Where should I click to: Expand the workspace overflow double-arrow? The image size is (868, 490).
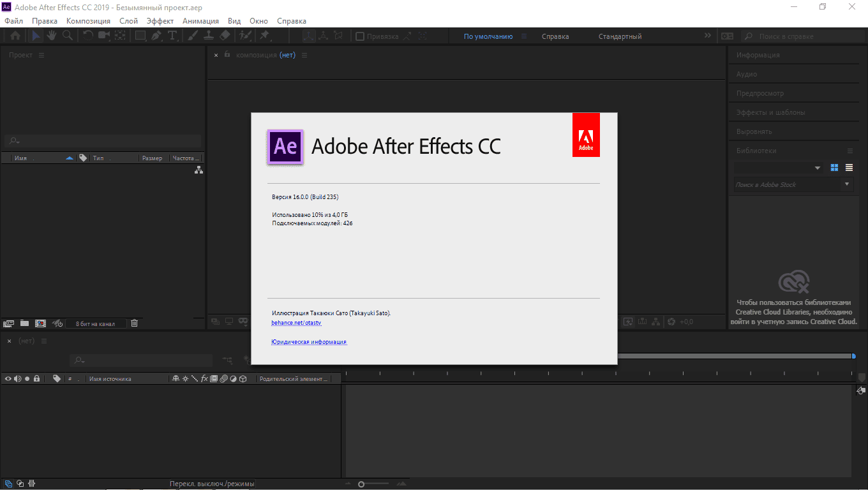707,36
